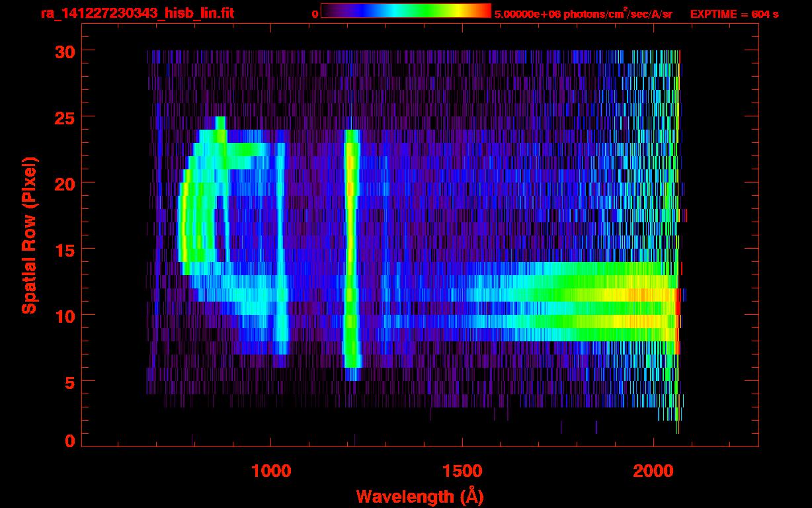
Task: Click the 5.00000e+06 photons/cm²/sec/A/sr label
Action: pos(583,13)
